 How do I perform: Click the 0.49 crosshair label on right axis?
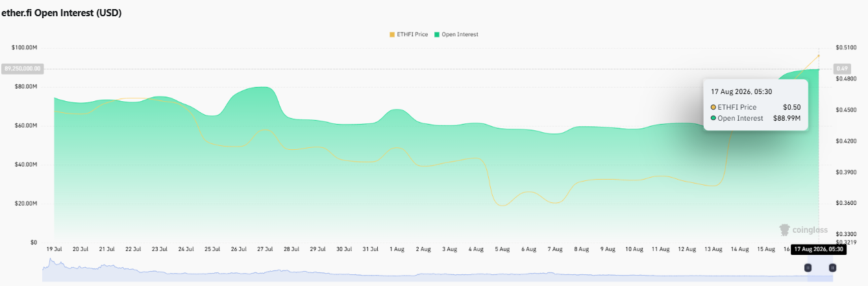coord(843,68)
